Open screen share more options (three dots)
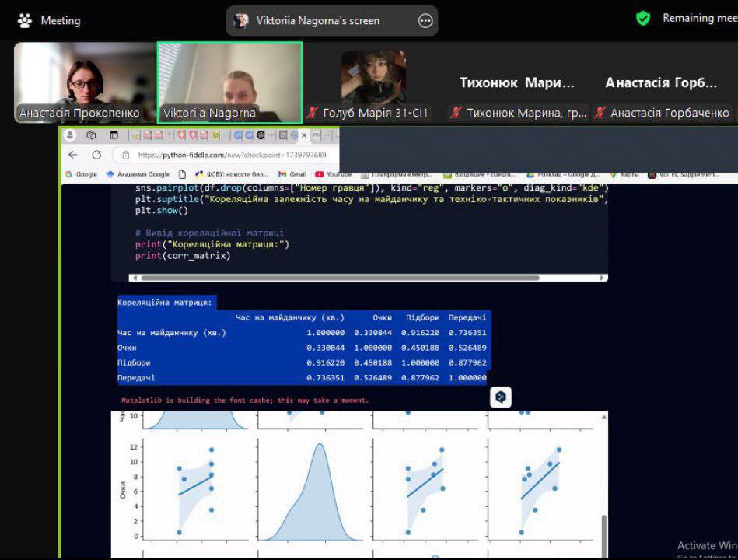738x560 pixels. [425, 21]
